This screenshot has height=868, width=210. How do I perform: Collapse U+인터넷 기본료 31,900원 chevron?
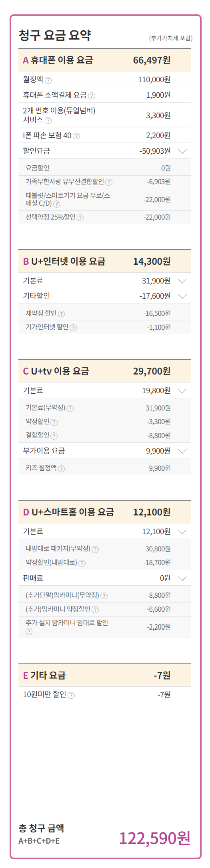182,281
